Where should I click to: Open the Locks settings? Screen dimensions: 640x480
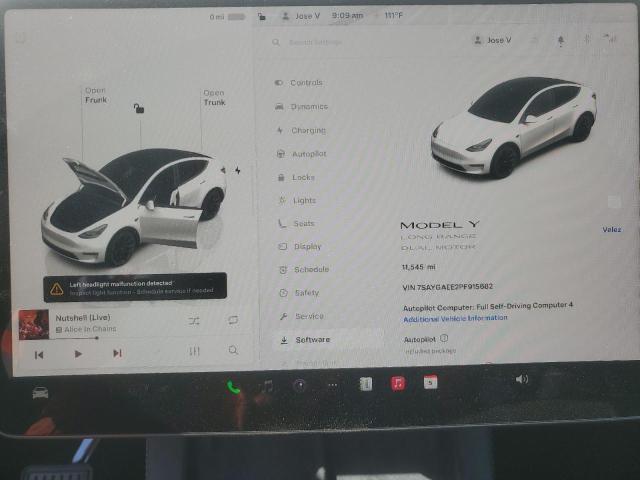pos(297,177)
